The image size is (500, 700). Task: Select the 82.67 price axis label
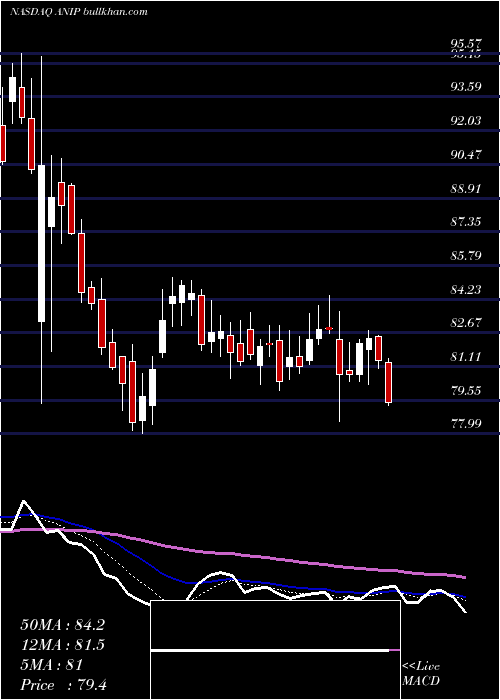466,323
